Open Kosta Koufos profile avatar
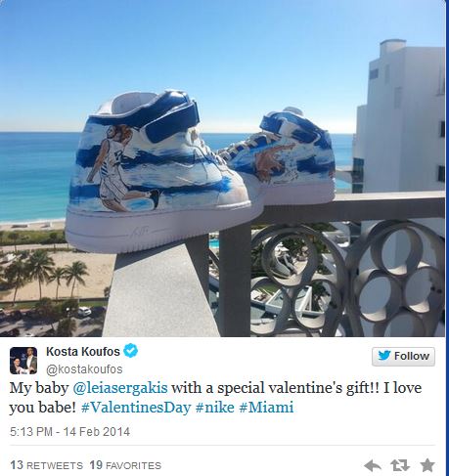This screenshot has height=476, width=449. (x=23, y=361)
